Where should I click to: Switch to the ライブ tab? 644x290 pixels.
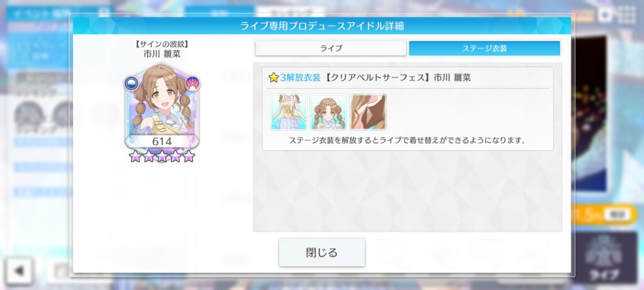coord(331,48)
